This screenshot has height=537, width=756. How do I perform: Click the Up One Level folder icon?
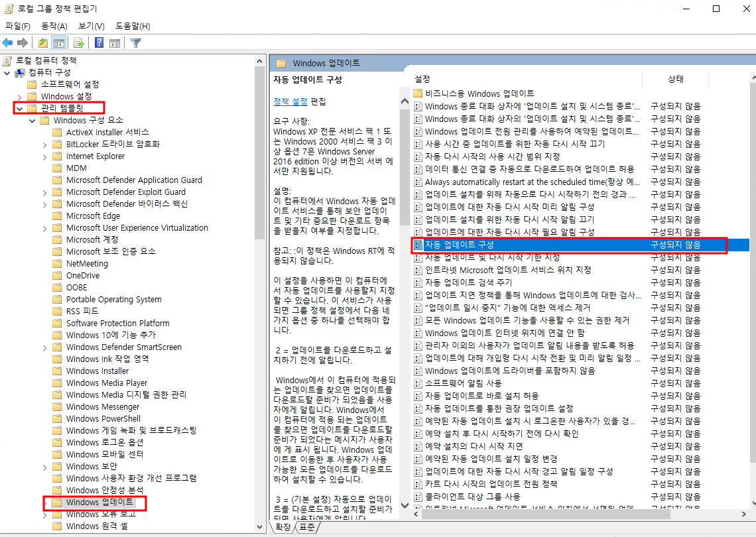pyautogui.click(x=42, y=43)
